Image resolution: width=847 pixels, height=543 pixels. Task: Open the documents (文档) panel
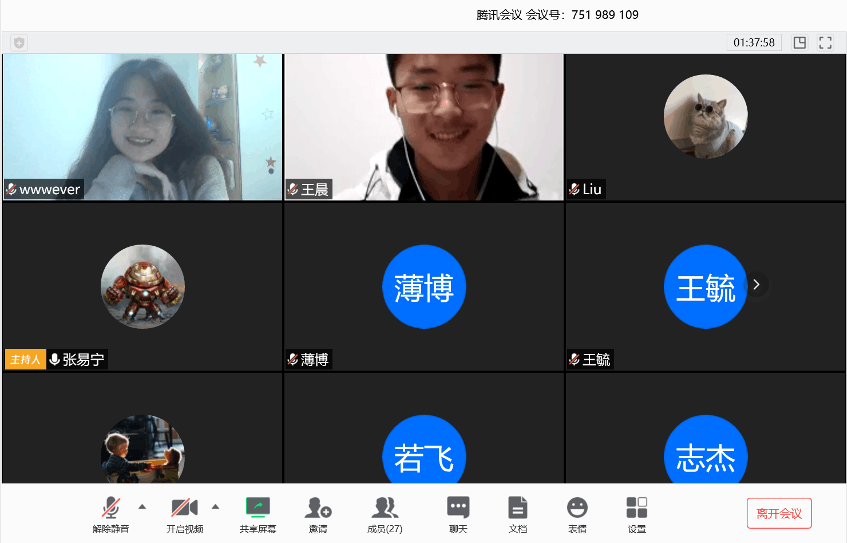click(x=517, y=513)
